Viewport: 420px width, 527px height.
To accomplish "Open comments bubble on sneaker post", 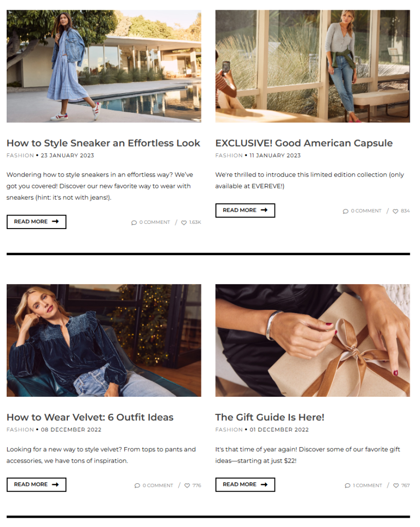I will (134, 223).
